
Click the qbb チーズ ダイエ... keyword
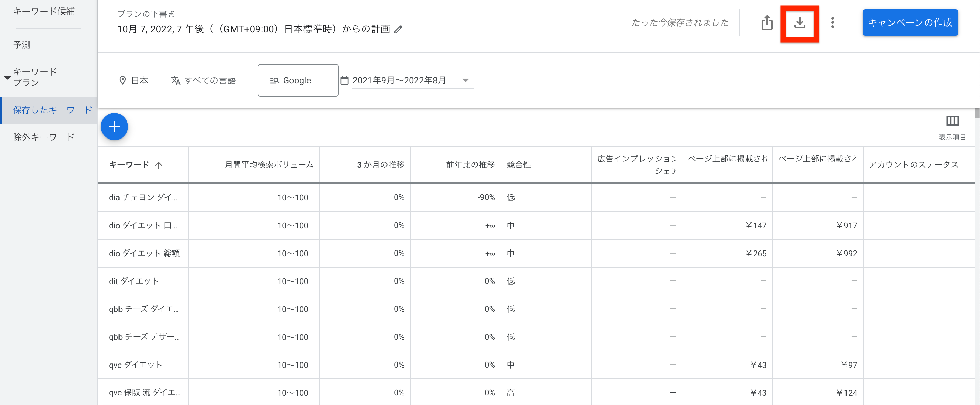[x=144, y=309]
